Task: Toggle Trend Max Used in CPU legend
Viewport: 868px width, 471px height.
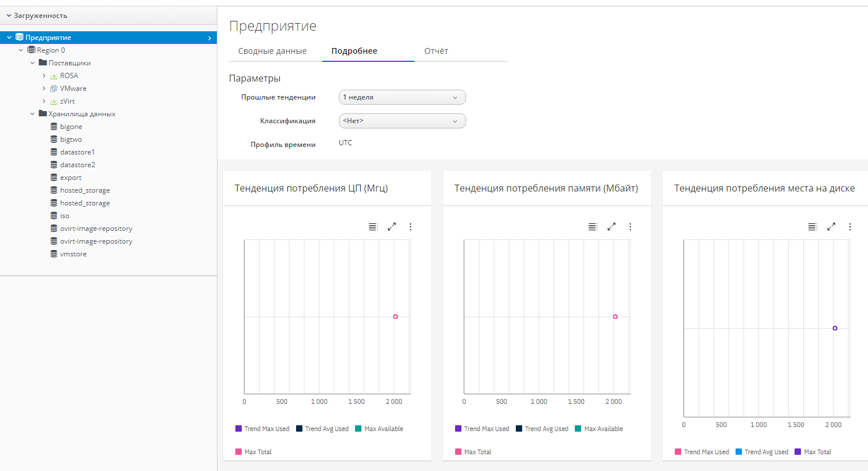Action: 262,429
